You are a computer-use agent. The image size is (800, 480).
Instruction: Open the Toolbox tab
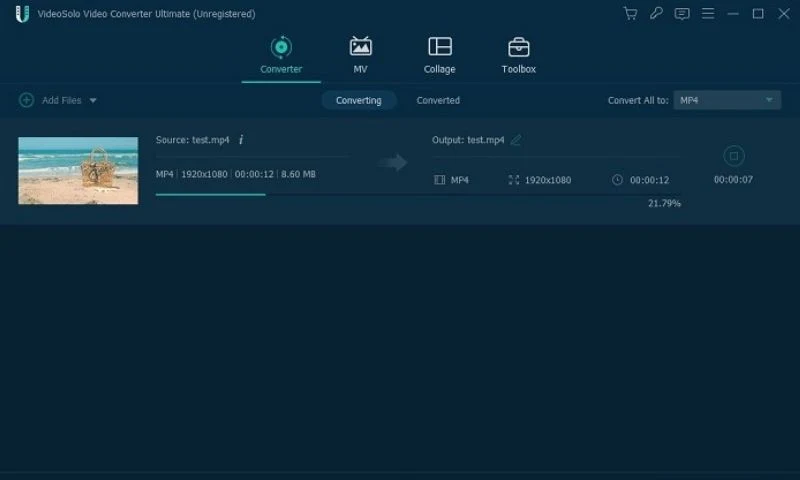(x=518, y=55)
